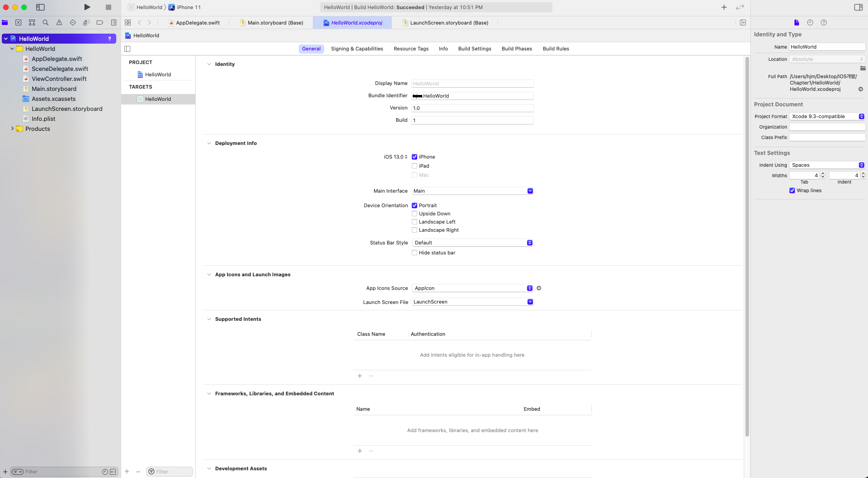Toggle the project and targets list

click(x=128, y=49)
